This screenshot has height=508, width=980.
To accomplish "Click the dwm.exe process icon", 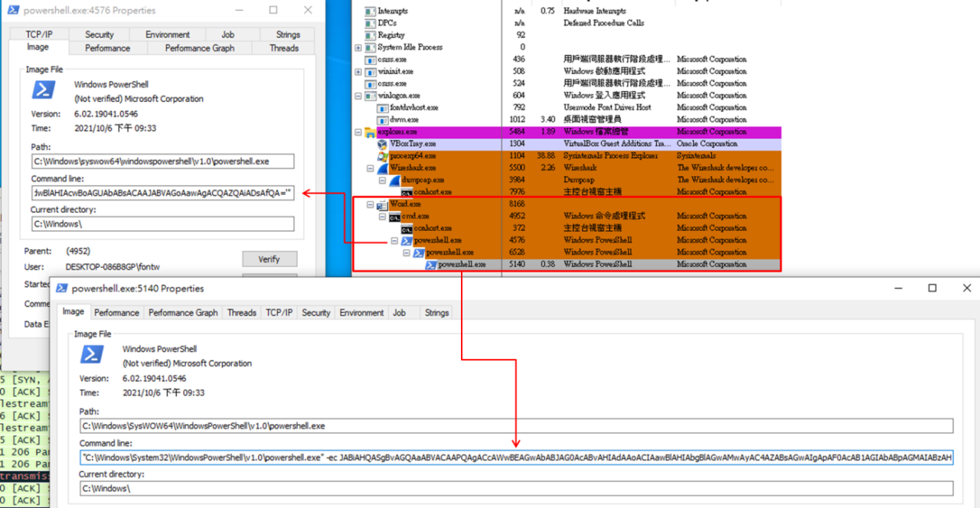I will click(384, 119).
